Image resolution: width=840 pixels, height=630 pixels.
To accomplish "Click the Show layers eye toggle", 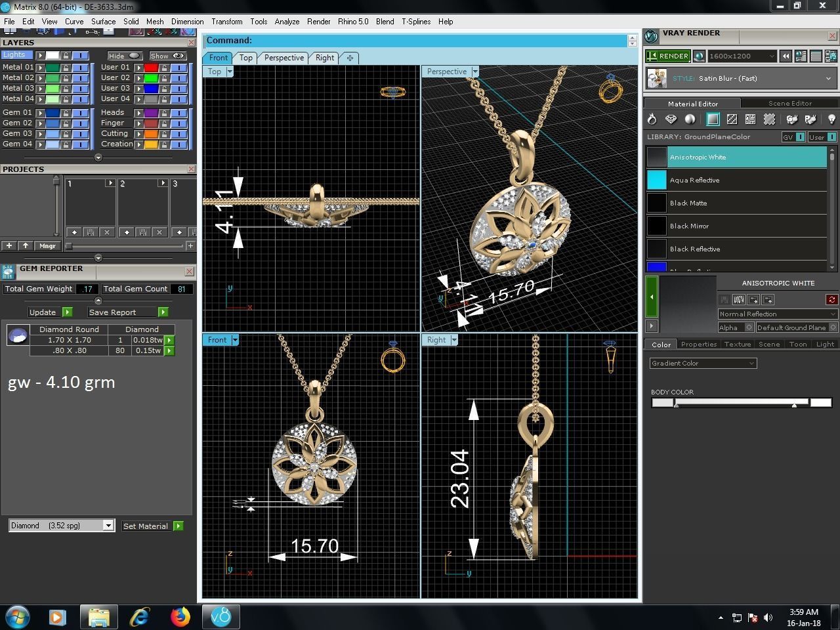I will click(168, 56).
